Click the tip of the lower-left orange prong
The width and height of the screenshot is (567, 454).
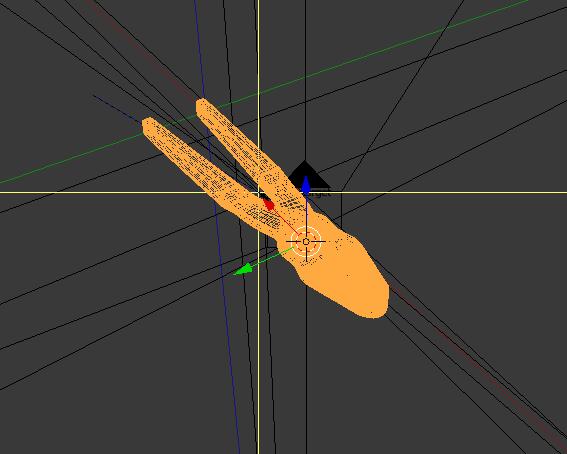tap(148, 124)
